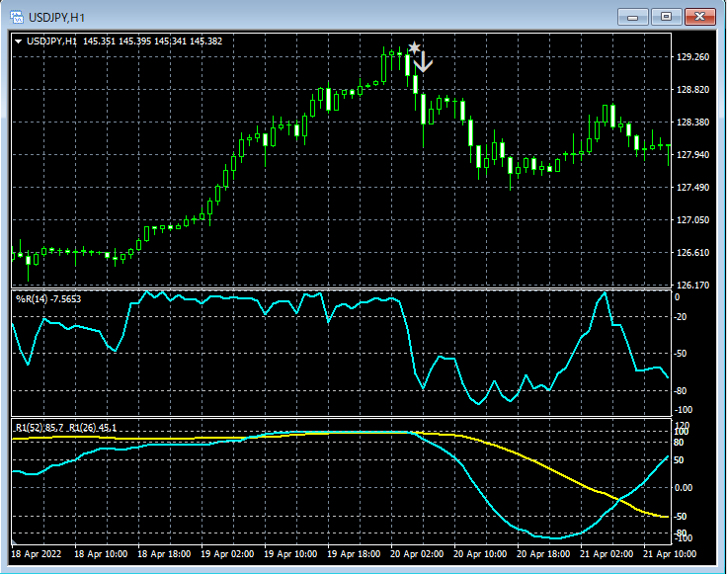Viewport: 728px width, 574px height.
Task: Maximize the USDJPY,H1 chart window
Action: click(666, 17)
